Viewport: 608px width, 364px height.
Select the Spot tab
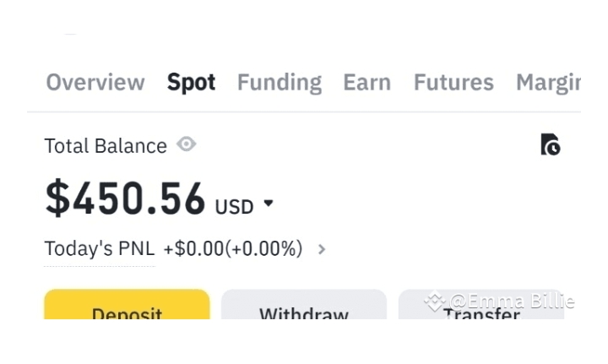click(x=191, y=83)
